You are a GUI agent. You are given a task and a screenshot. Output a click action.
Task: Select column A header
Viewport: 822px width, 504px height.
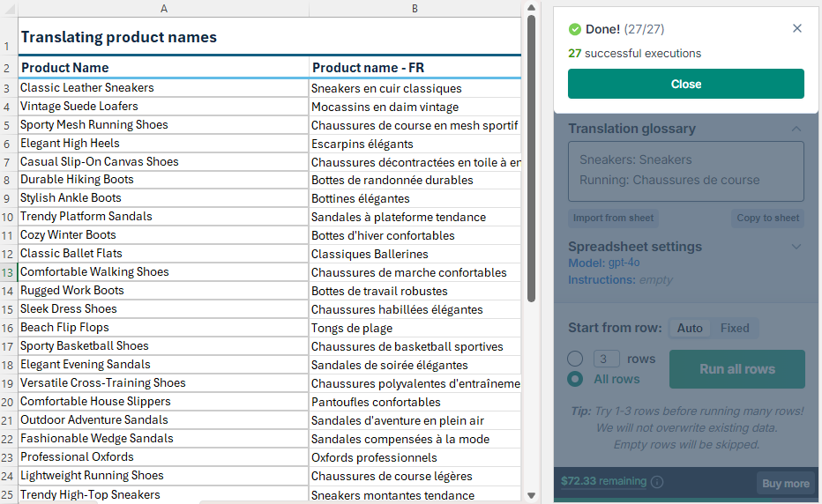(163, 9)
